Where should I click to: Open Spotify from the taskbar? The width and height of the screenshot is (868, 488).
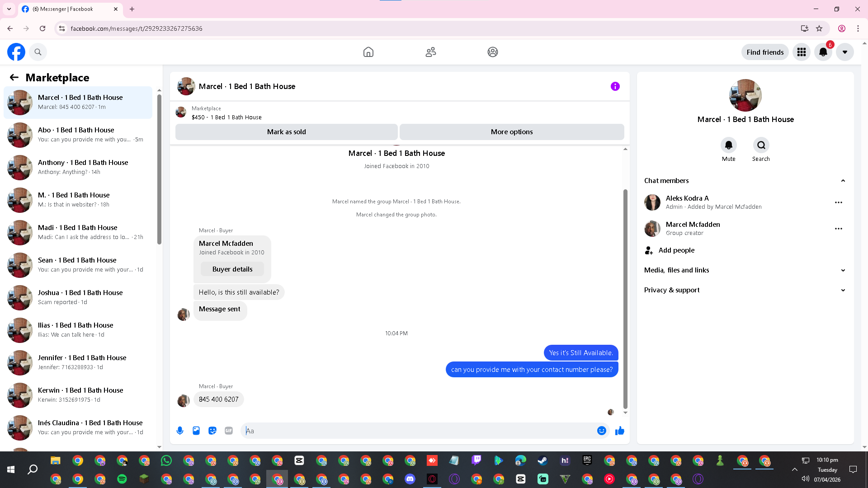point(122,479)
